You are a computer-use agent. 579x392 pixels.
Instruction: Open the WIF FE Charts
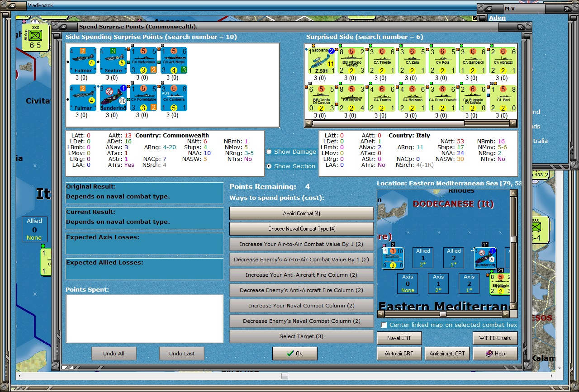495,338
